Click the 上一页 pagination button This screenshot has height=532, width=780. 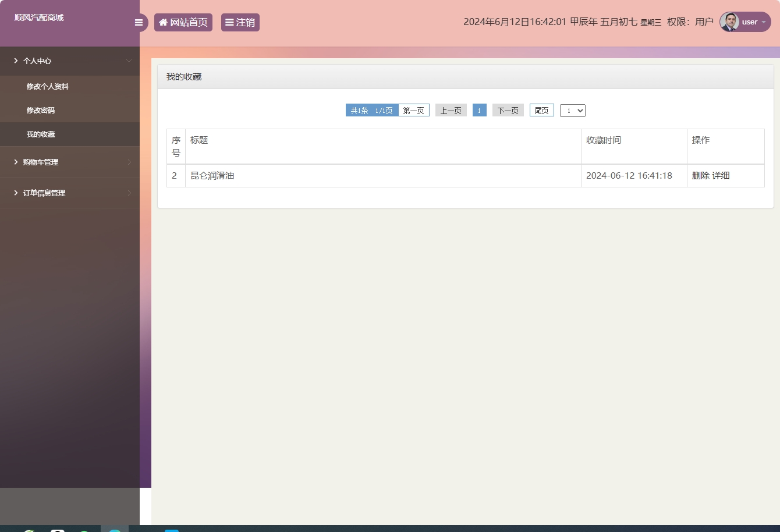pos(451,110)
